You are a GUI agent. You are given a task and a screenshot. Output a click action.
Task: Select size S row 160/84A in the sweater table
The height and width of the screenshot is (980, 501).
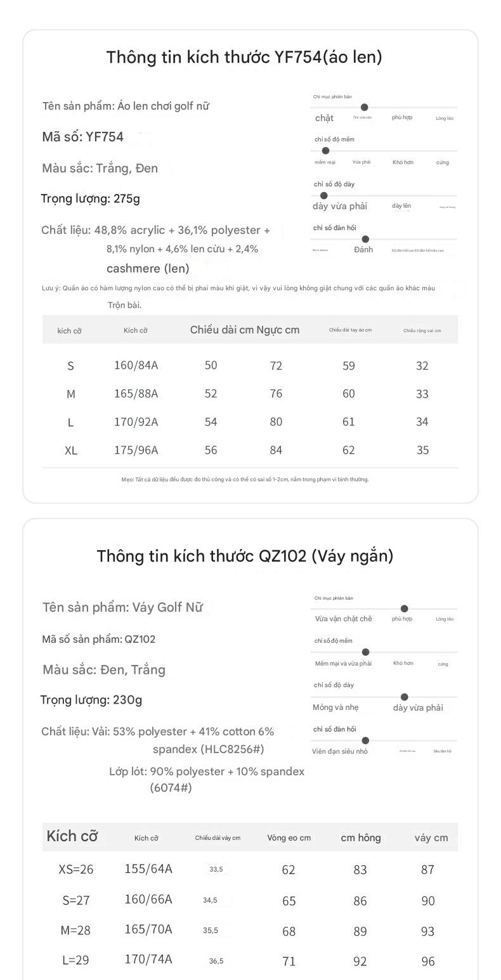pos(250,365)
